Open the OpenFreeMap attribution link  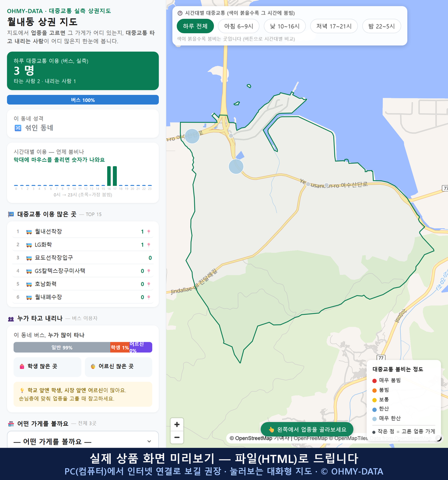[311, 438]
